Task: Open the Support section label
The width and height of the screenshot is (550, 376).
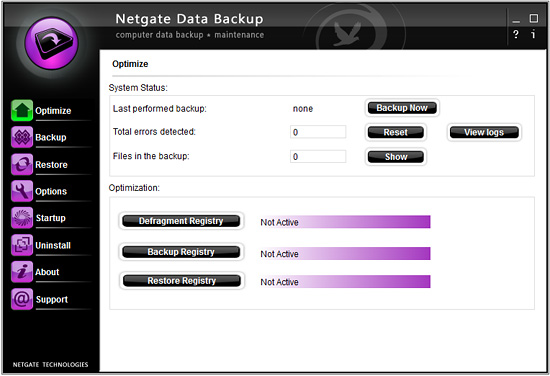Action: click(52, 300)
